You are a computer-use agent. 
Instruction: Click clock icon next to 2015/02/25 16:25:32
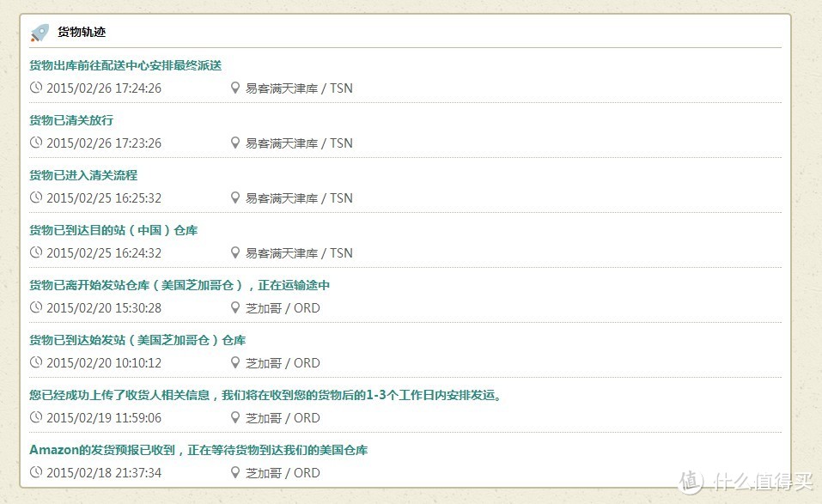pyautogui.click(x=36, y=197)
